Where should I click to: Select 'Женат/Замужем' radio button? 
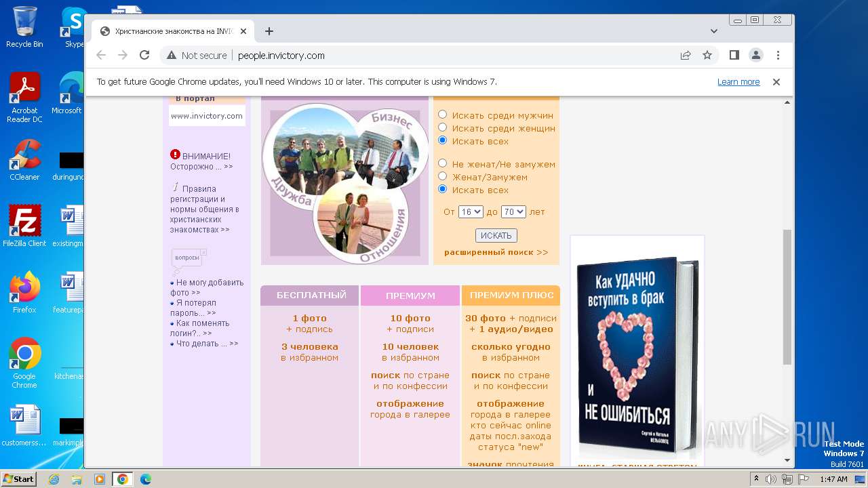point(443,176)
